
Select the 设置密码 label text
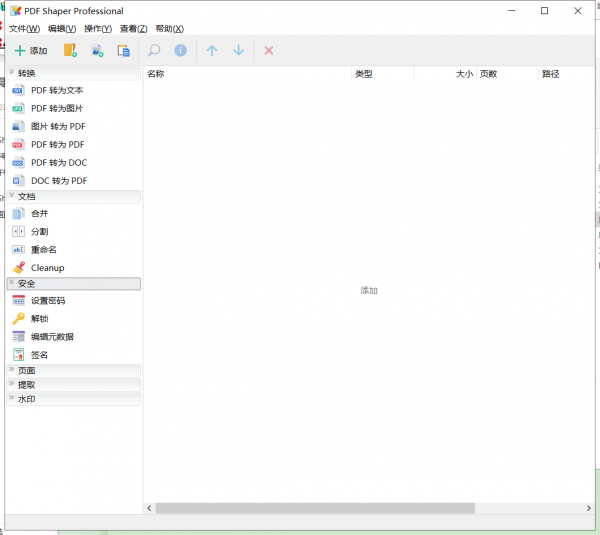pyautogui.click(x=48, y=301)
